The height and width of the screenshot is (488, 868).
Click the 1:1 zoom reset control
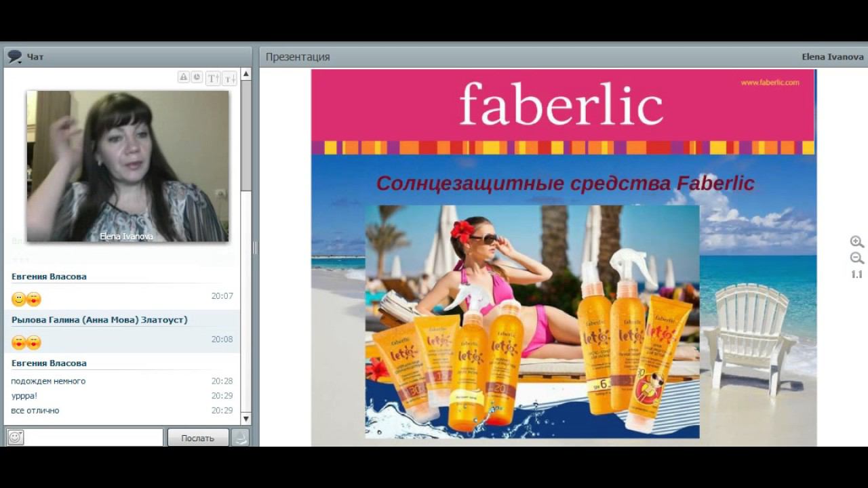click(856, 274)
